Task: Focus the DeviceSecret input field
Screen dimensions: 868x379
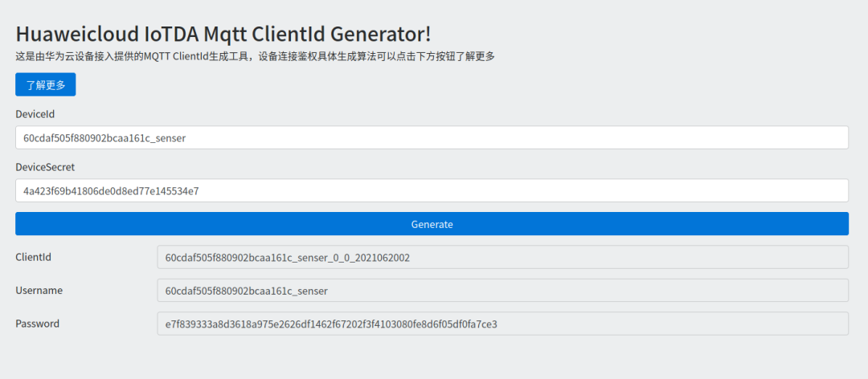Action: (432, 191)
